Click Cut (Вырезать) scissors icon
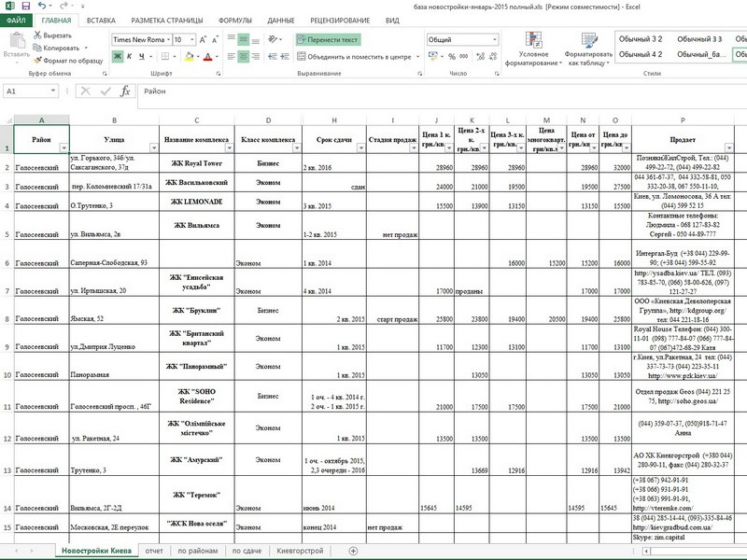This screenshot has width=747, height=560. click(x=37, y=35)
